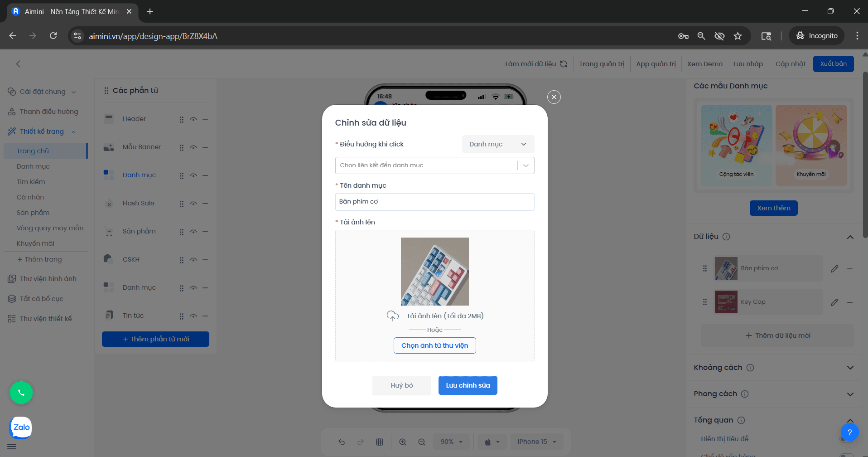Screen dimensions: 868x457
Task: Open the Danh mục navigation type dropdown
Action: [498, 144]
